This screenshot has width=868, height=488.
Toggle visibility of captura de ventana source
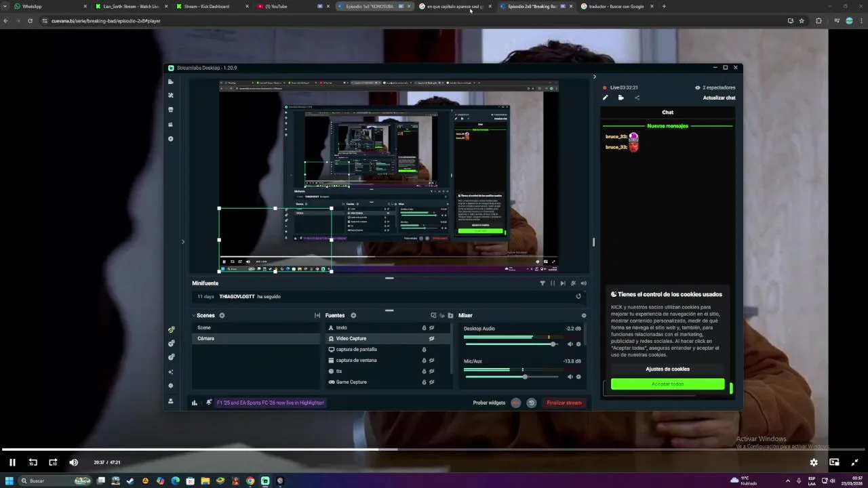coord(431,360)
